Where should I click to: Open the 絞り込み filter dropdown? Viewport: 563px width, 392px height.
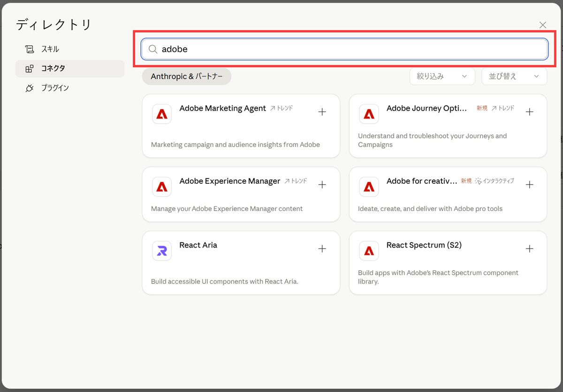tap(442, 76)
